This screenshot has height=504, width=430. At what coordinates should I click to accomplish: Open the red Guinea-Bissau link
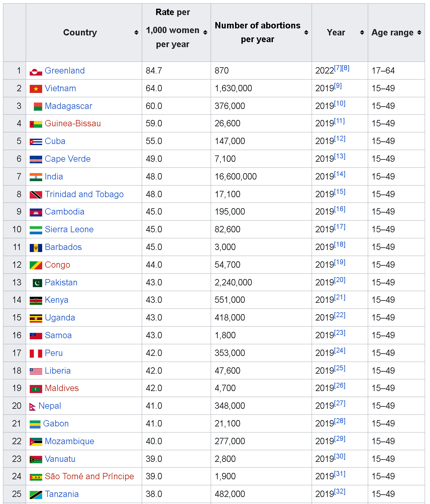click(x=73, y=123)
